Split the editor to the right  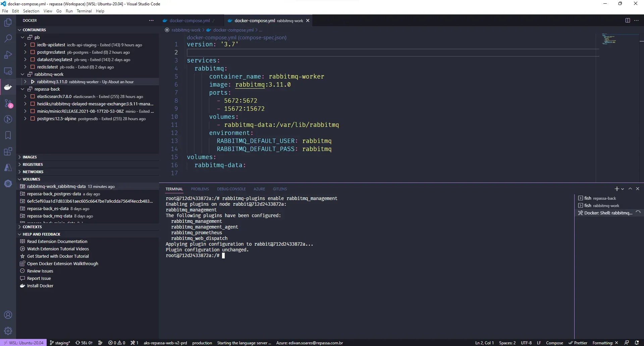pos(628,20)
